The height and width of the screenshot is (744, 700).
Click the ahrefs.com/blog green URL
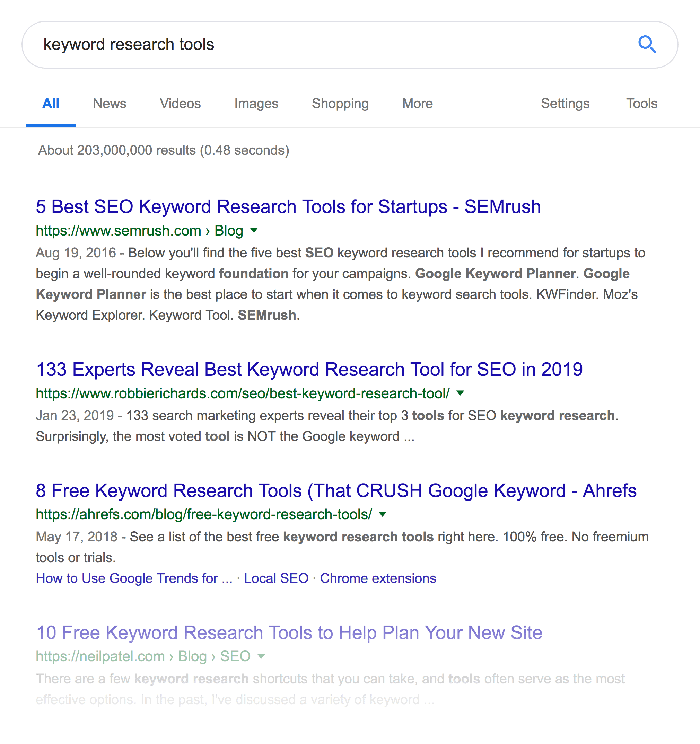pos(204,514)
